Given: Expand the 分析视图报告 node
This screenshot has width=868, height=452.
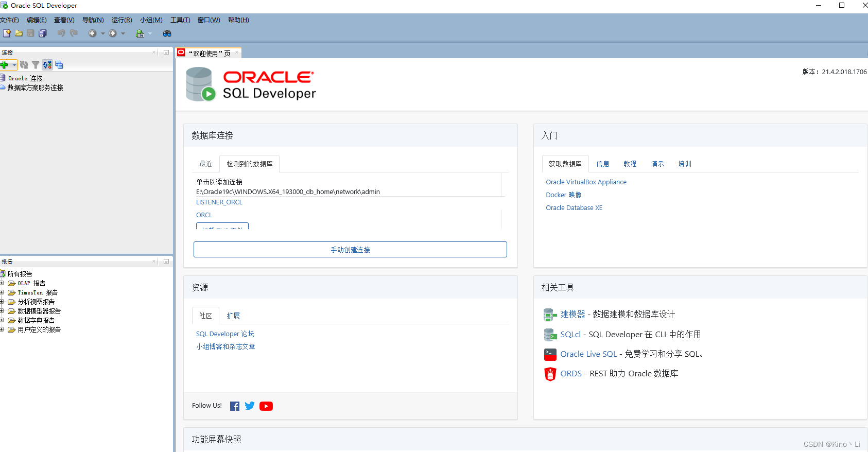Looking at the screenshot, I should coord(2,302).
